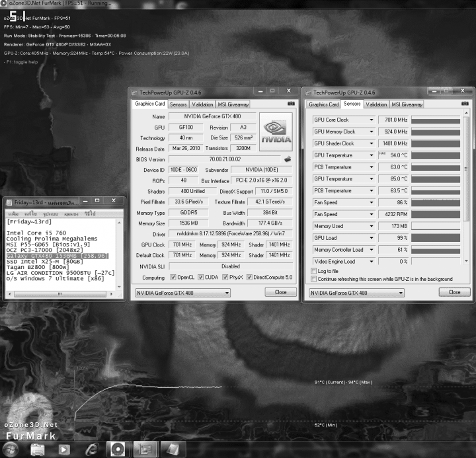Viewport: 476px width, 458px height.
Task: Click the camera screenshot icon in left GPU-Z window
Action: [291, 104]
